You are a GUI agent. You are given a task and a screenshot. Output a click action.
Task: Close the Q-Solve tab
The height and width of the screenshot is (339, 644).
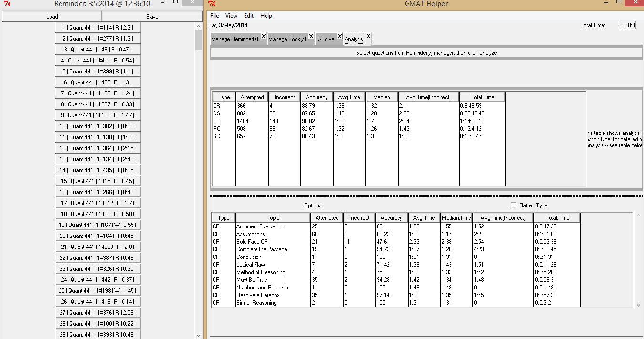[x=339, y=36]
